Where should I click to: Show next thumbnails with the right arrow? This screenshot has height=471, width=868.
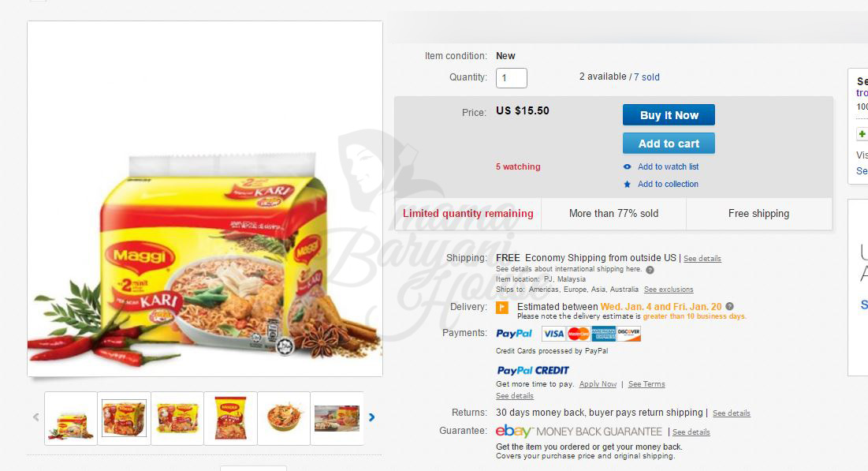pos(372,417)
